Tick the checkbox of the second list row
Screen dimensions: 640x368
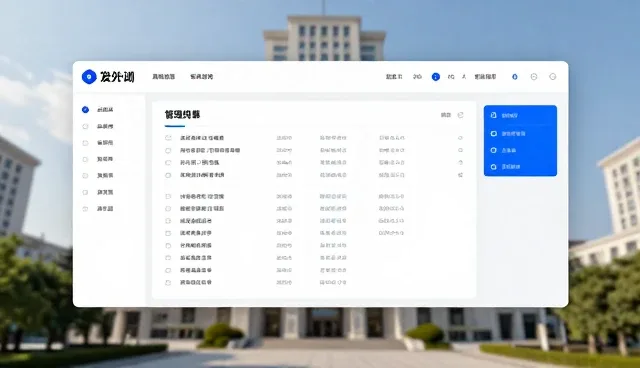click(x=168, y=151)
